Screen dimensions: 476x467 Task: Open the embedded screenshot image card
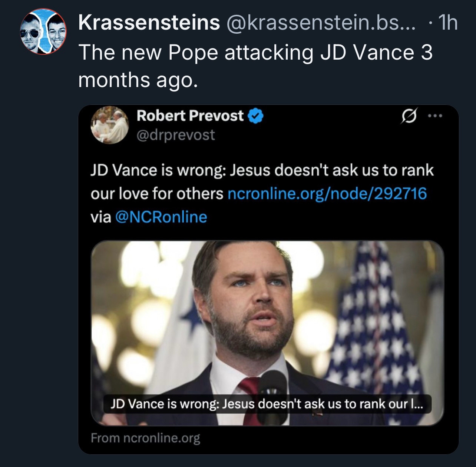268,280
